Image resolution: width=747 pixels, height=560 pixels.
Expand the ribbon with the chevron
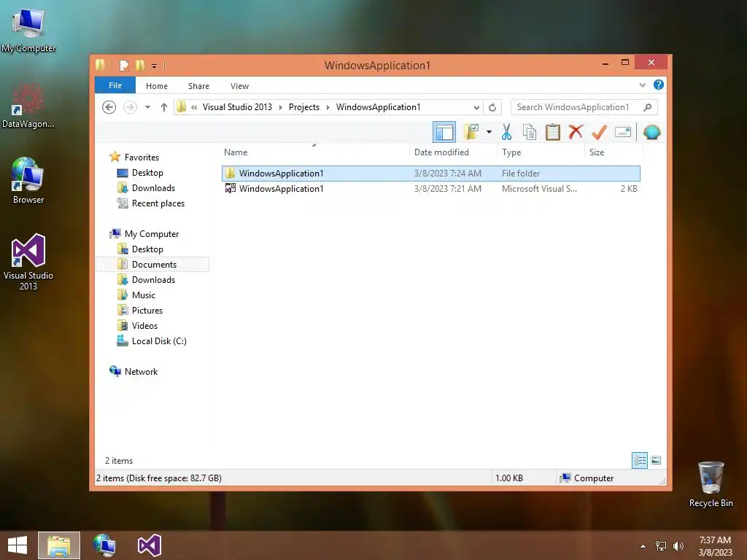coord(642,85)
